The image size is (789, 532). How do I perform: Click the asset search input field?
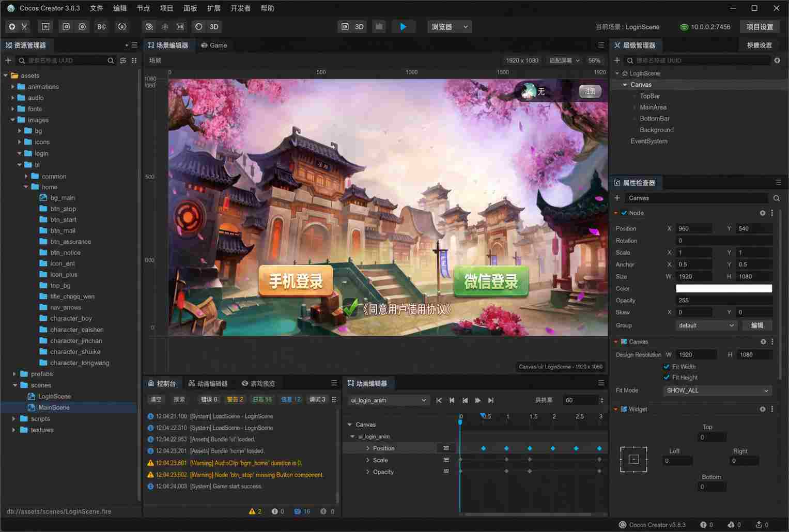pyautogui.click(x=66, y=60)
